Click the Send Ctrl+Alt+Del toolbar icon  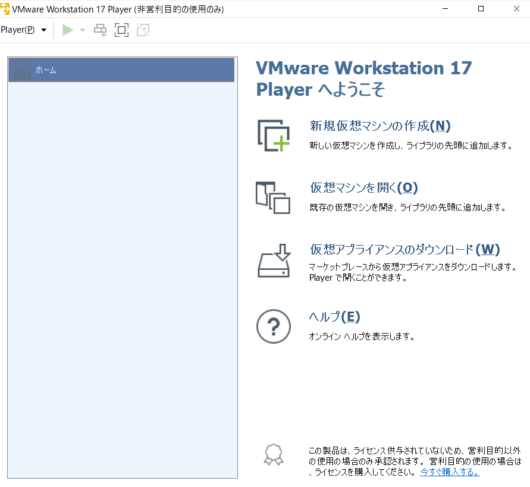pyautogui.click(x=100, y=30)
